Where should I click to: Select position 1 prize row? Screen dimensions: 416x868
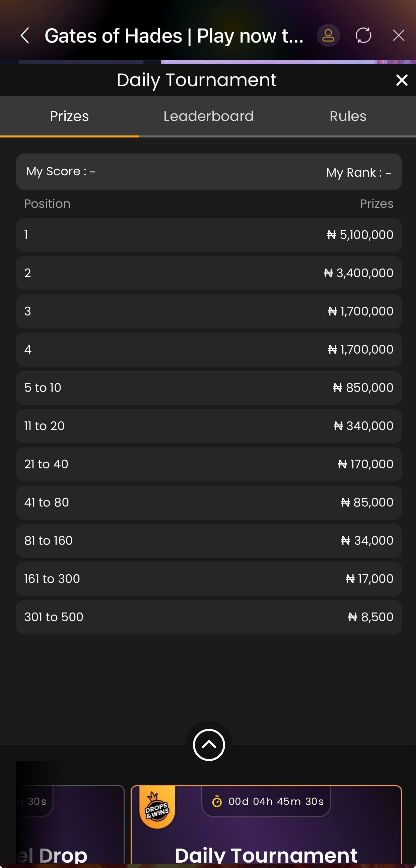tap(209, 235)
